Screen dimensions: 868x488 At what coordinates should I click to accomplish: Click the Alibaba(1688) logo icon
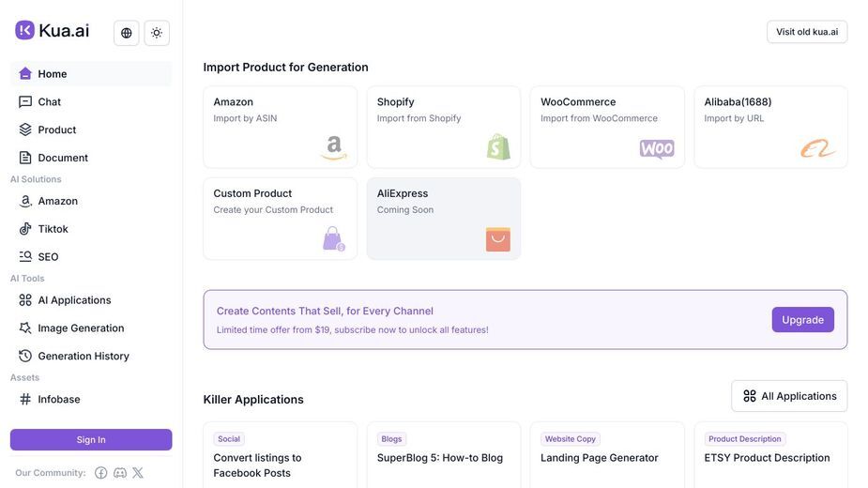tap(818, 148)
